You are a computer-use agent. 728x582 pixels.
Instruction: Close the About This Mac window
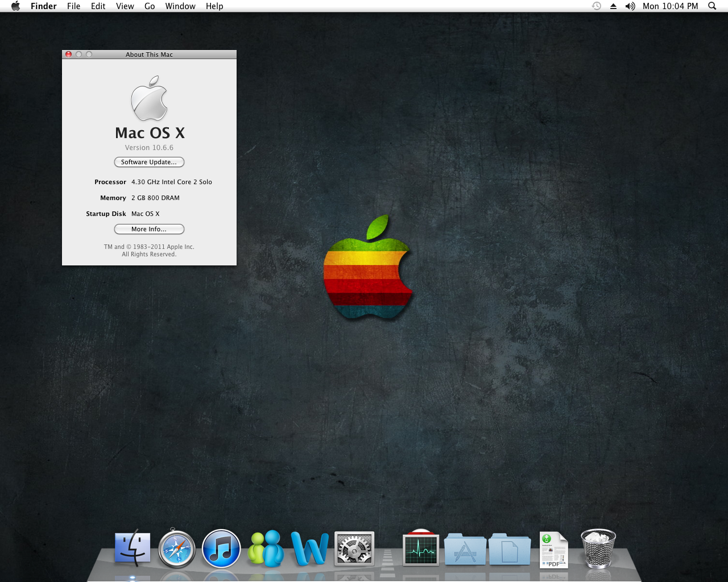pyautogui.click(x=69, y=55)
